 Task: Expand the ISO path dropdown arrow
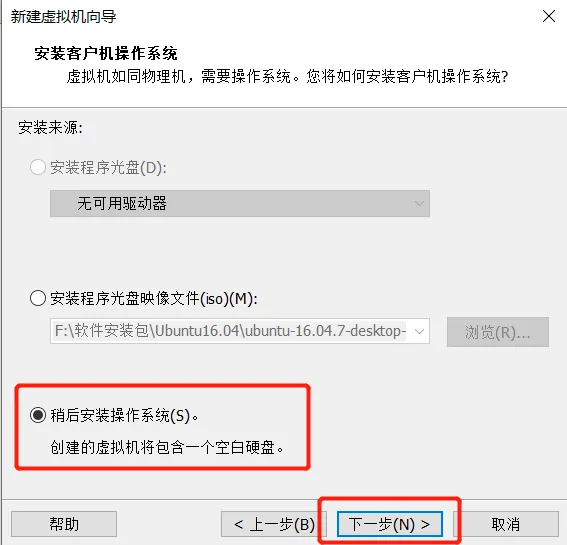coord(419,331)
